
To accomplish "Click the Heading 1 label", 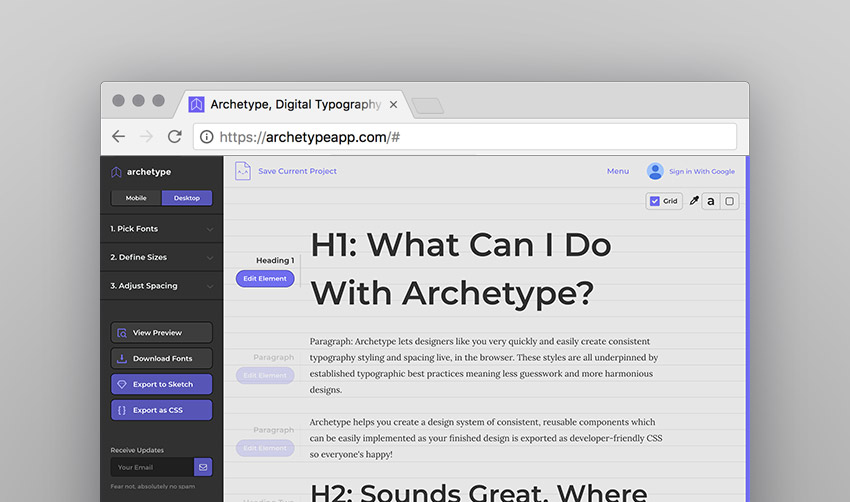I will point(275,261).
